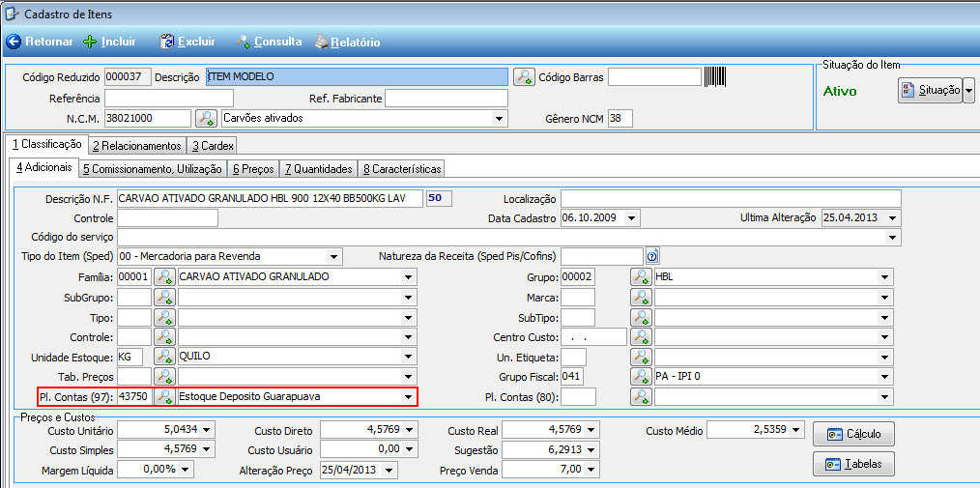Click lookup icon next to N.C.M. code
The image size is (980, 488).
[206, 118]
